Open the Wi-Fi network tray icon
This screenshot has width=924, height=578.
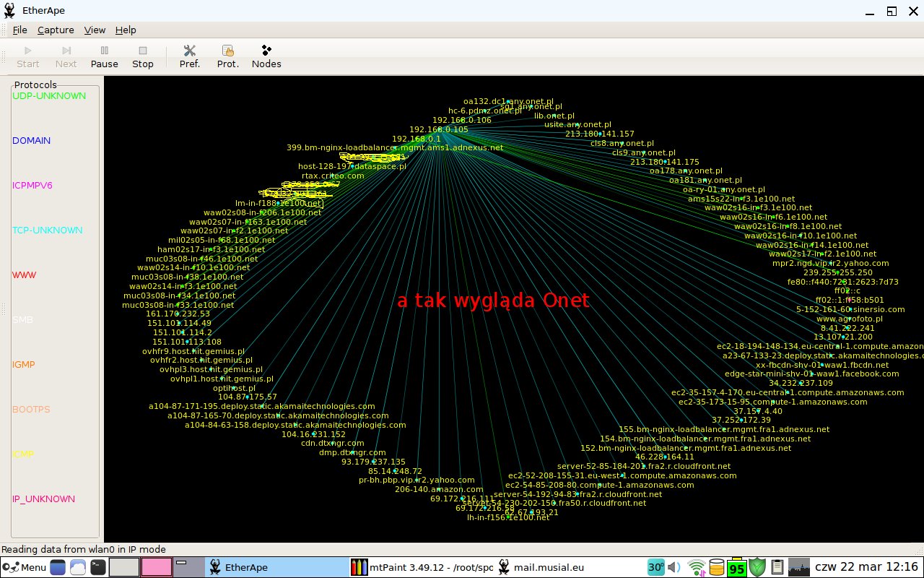point(696,567)
